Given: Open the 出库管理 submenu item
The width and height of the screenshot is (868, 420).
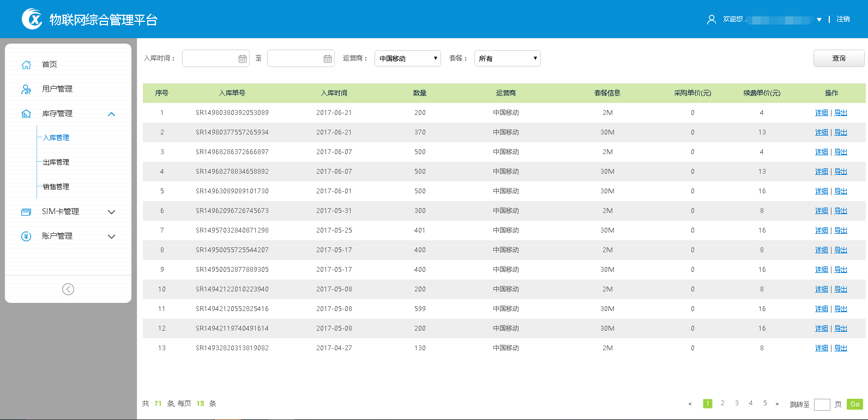Looking at the screenshot, I should pos(56,162).
